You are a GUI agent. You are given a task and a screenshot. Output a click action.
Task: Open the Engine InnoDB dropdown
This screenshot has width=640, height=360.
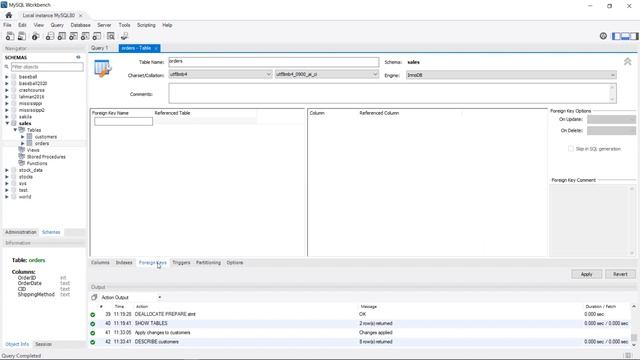click(x=511, y=75)
